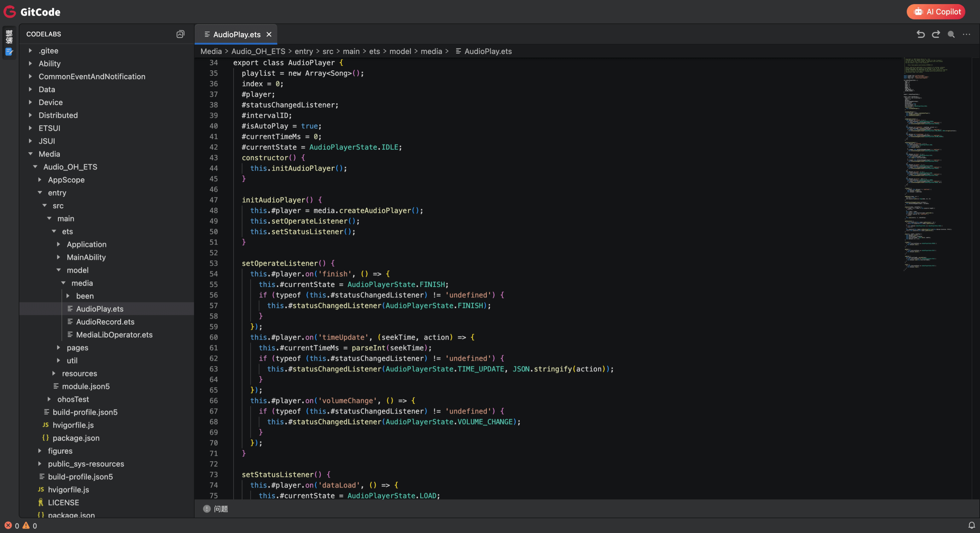Click the code minimap overview

coord(928,164)
